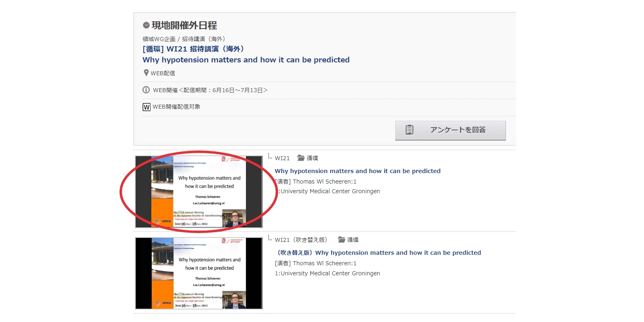The image size is (644, 322).
Task: Click the tree branch icon before WI21
Action: pos(270,157)
